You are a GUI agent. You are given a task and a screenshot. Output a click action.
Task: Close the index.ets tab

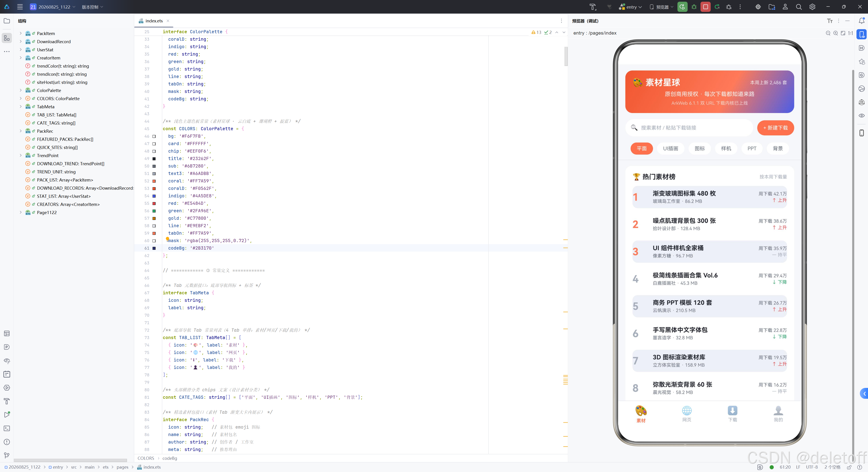pyautogui.click(x=168, y=21)
